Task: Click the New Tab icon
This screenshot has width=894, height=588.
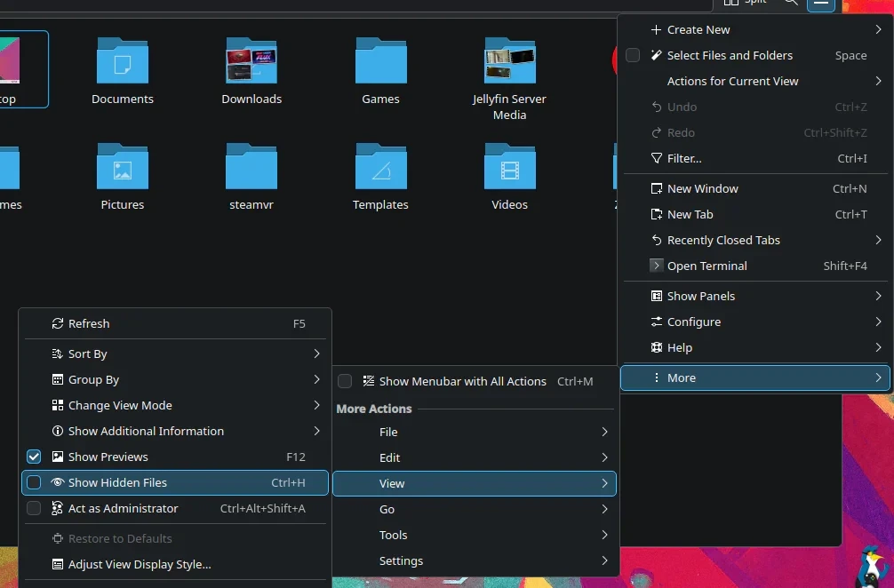Action: [657, 215]
